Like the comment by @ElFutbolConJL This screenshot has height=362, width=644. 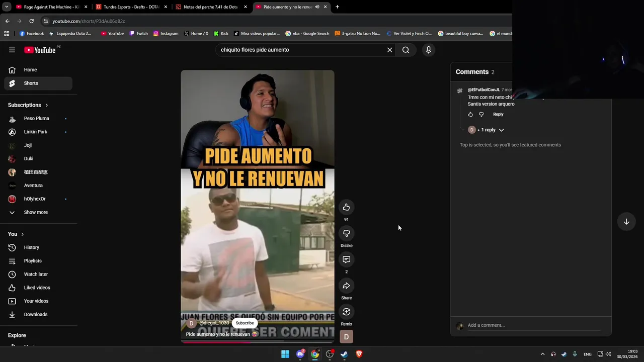click(x=470, y=114)
